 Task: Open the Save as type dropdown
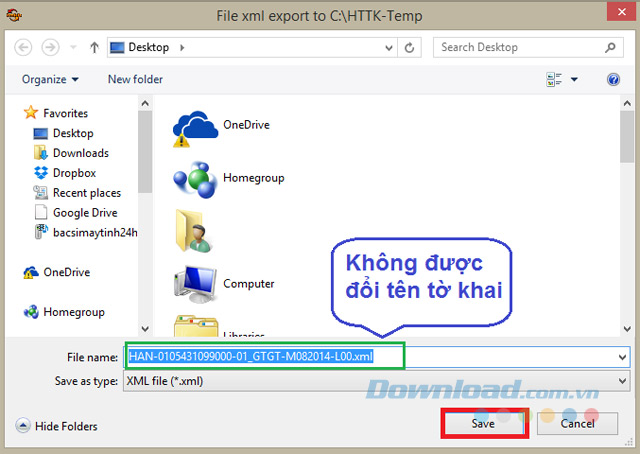click(376, 381)
